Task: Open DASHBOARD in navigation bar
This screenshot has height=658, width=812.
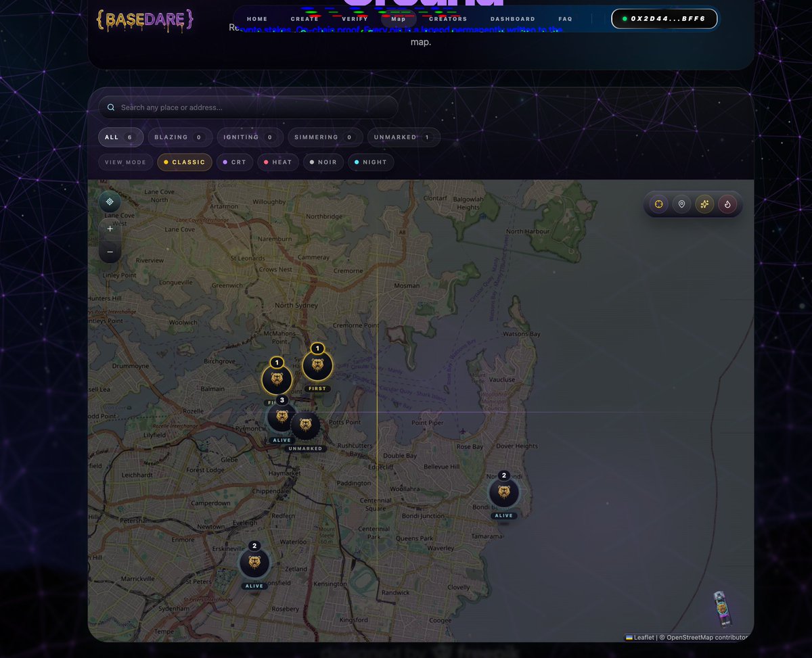Action: [x=513, y=19]
